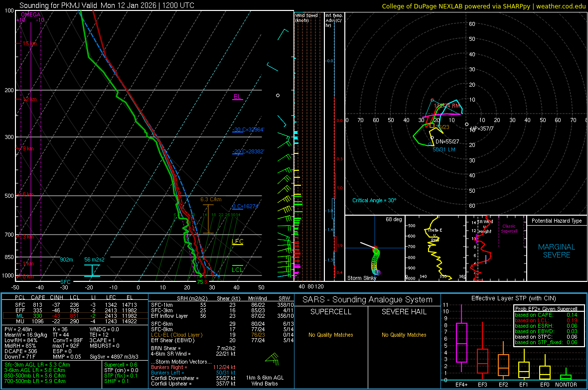Click the 'based on CAPE:' probability row

[x=546, y=315]
